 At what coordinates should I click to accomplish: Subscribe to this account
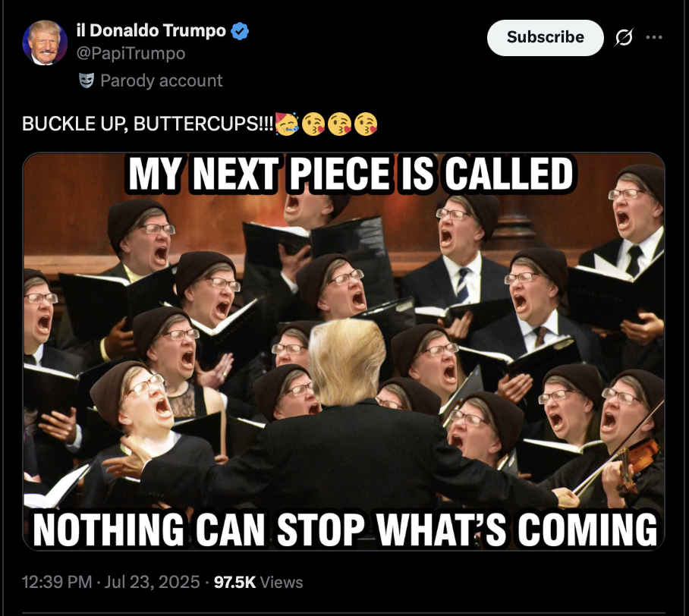[545, 37]
